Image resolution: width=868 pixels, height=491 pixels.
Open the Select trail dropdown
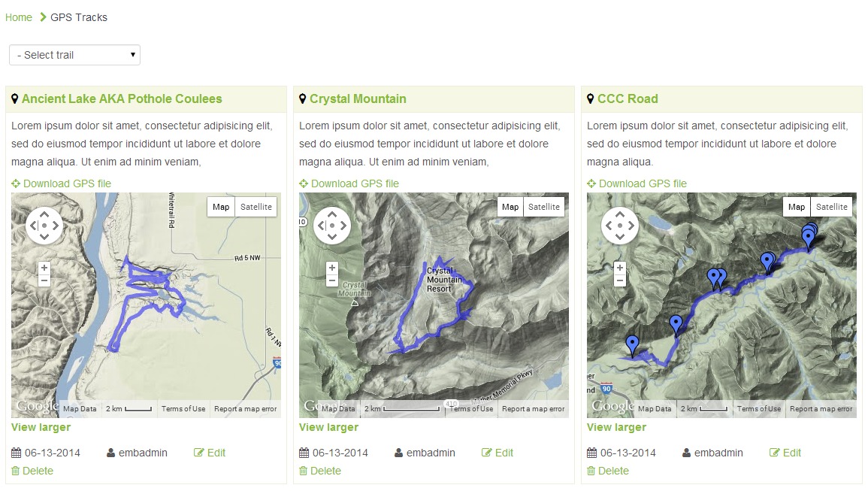(x=74, y=55)
